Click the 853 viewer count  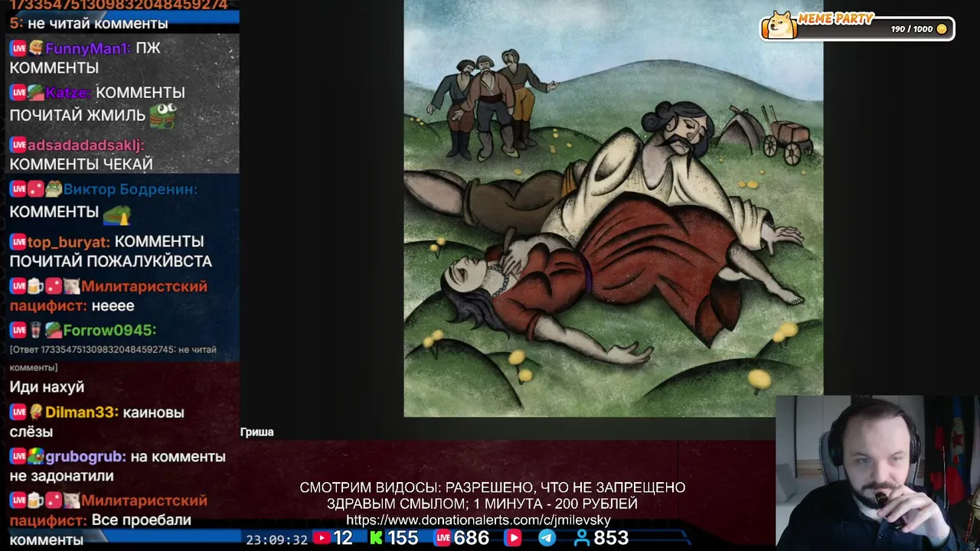point(611,539)
